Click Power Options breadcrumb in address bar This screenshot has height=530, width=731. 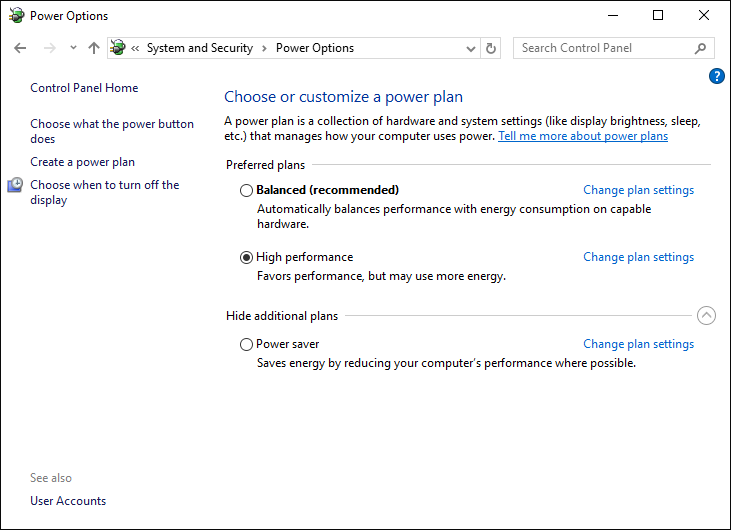point(315,48)
